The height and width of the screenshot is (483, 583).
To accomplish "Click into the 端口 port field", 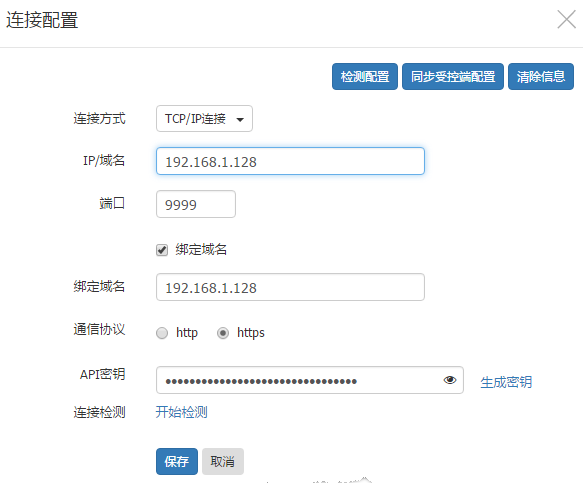I will (x=196, y=204).
